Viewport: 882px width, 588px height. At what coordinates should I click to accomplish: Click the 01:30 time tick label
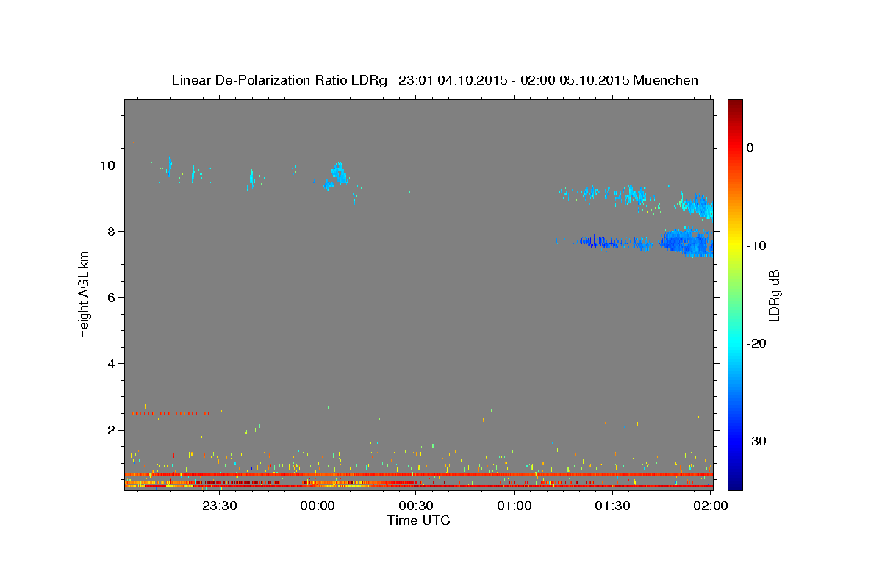[612, 506]
